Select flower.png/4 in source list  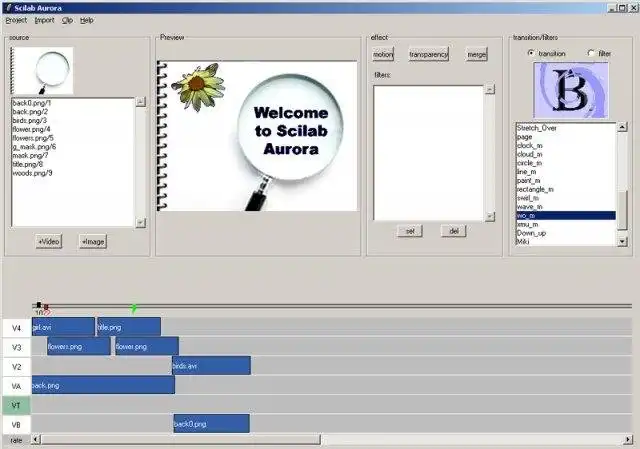[x=31, y=129]
